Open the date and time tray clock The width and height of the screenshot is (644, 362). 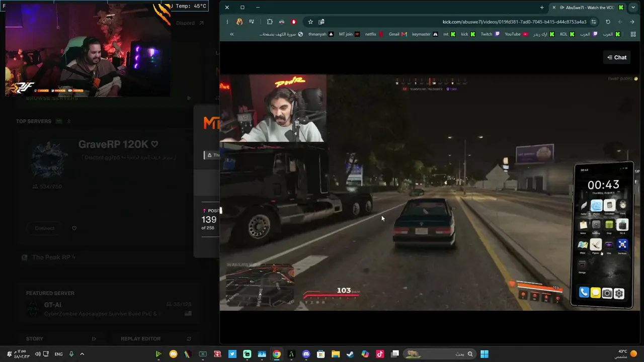(21, 354)
